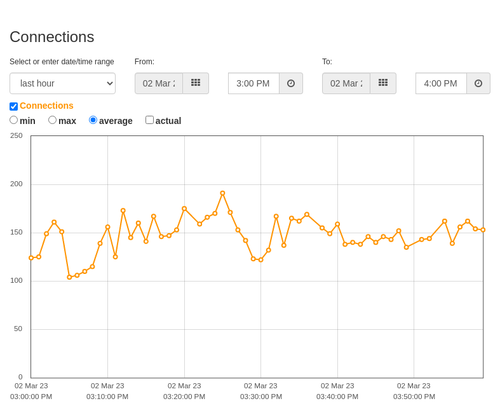Click the highest peak data point near 190
The height and width of the screenshot is (403, 500).
(223, 193)
